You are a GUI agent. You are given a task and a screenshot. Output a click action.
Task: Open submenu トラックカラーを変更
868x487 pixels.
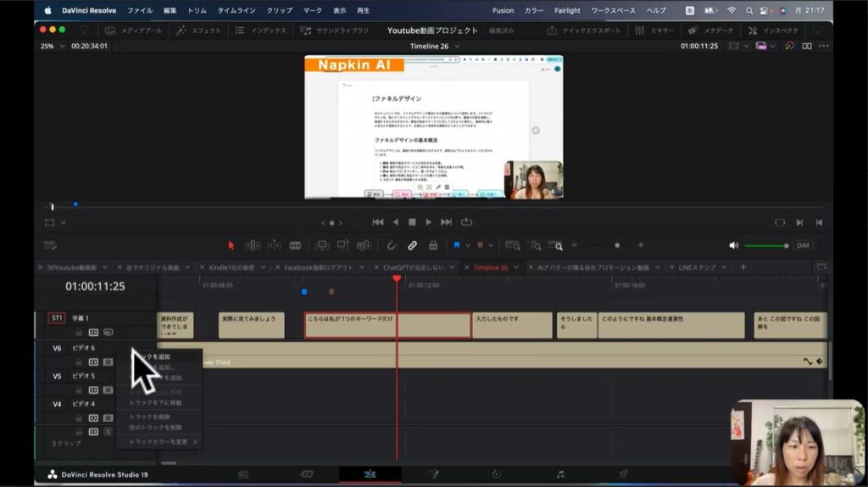click(159, 442)
